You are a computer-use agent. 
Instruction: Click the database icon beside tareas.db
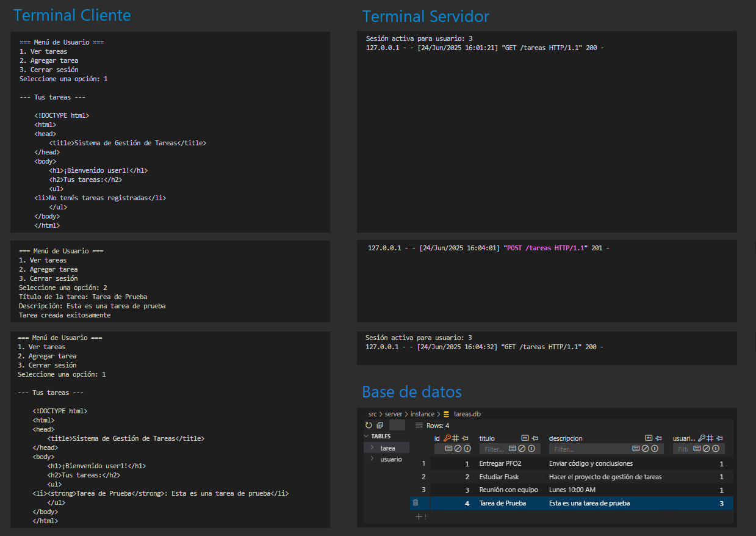447,414
